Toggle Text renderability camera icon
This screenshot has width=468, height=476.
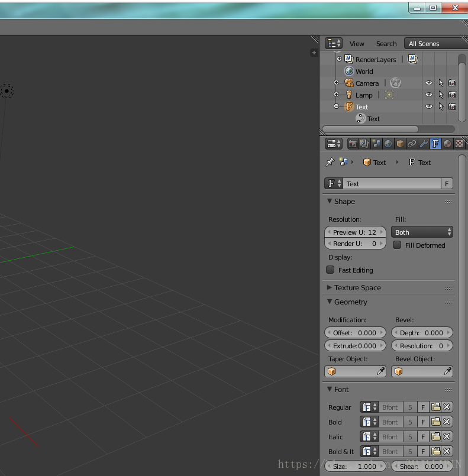452,106
